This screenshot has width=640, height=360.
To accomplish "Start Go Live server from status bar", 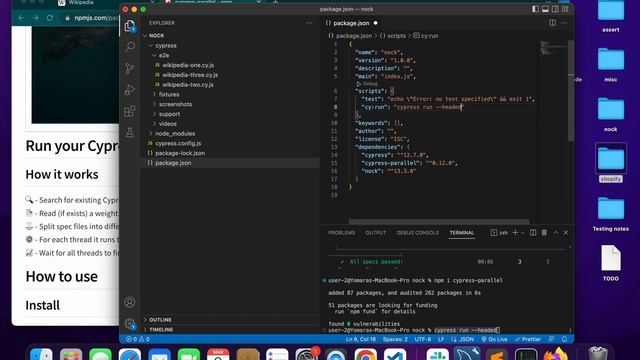I will click(494, 339).
